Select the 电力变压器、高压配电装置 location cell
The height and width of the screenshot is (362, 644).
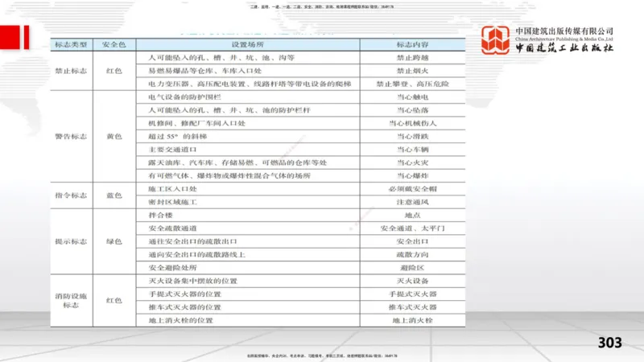(x=248, y=84)
